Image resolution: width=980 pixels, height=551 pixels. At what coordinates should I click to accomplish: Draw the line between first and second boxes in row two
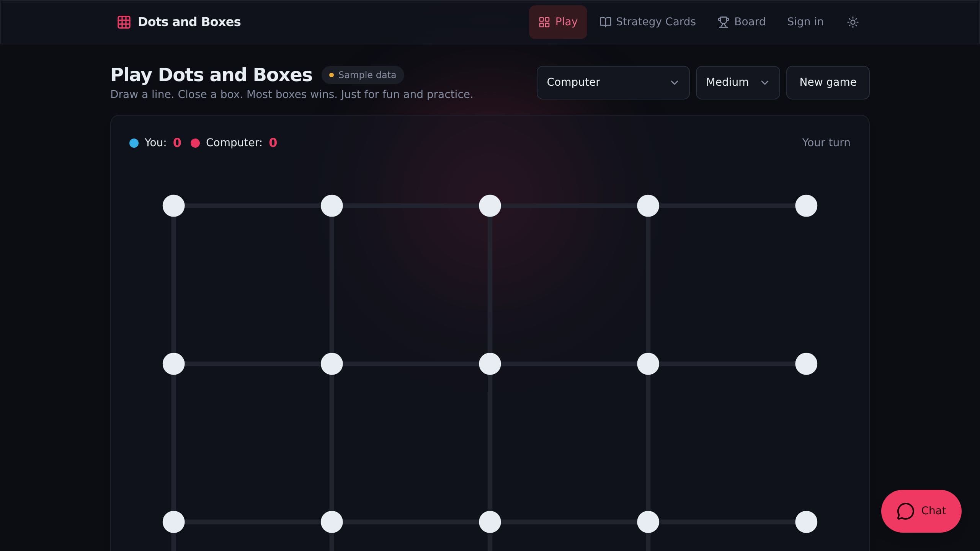pyautogui.click(x=332, y=443)
